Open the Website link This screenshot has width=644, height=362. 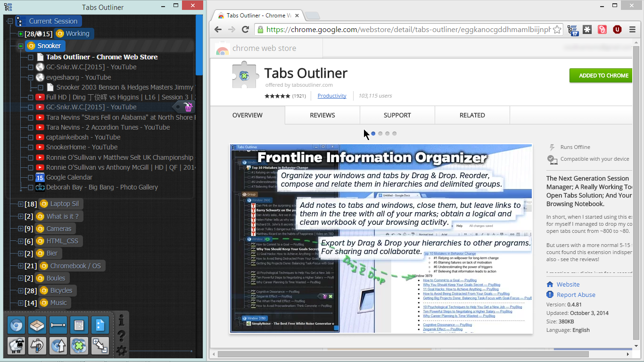click(568, 284)
